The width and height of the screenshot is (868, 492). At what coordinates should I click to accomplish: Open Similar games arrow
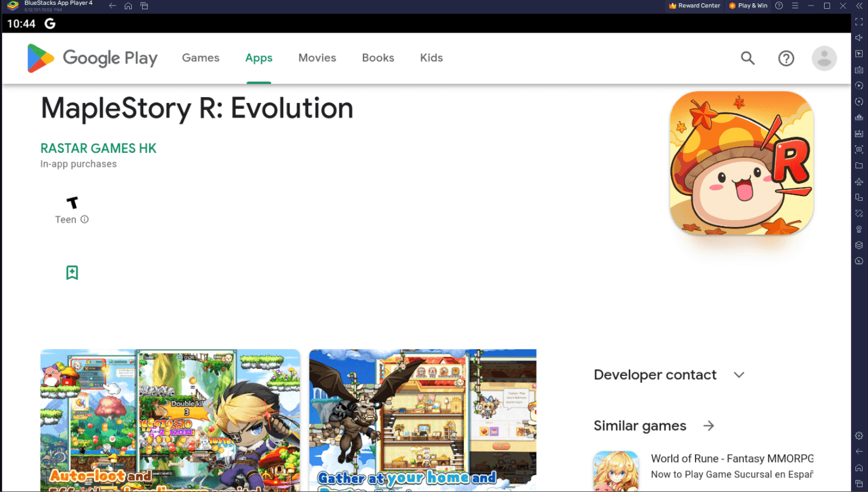click(709, 426)
